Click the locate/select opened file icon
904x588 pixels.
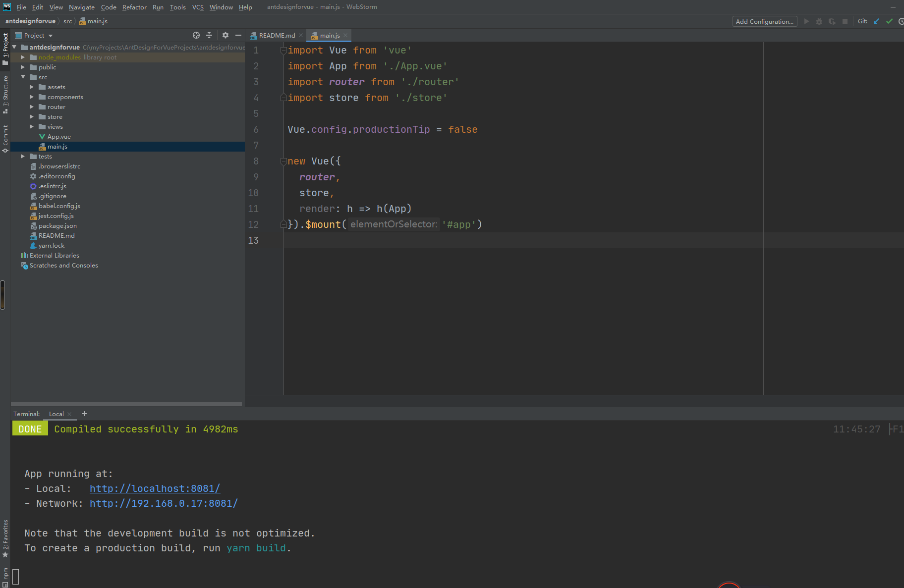tap(196, 35)
